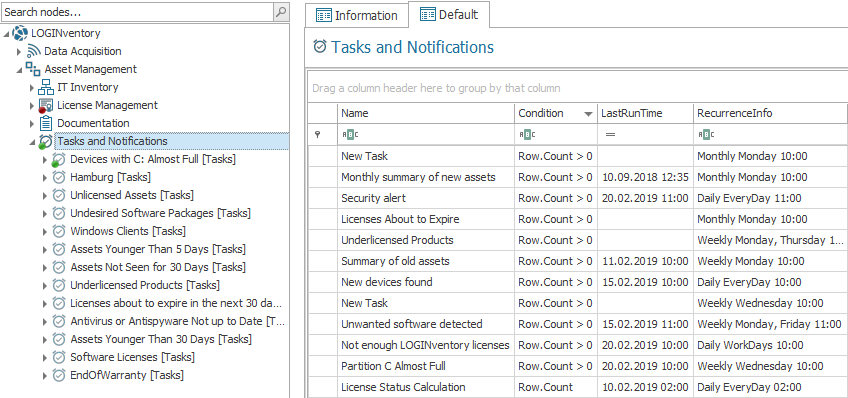The image size is (848, 398).
Task: Click the LOGINventory globe root icon
Action: click(x=20, y=33)
